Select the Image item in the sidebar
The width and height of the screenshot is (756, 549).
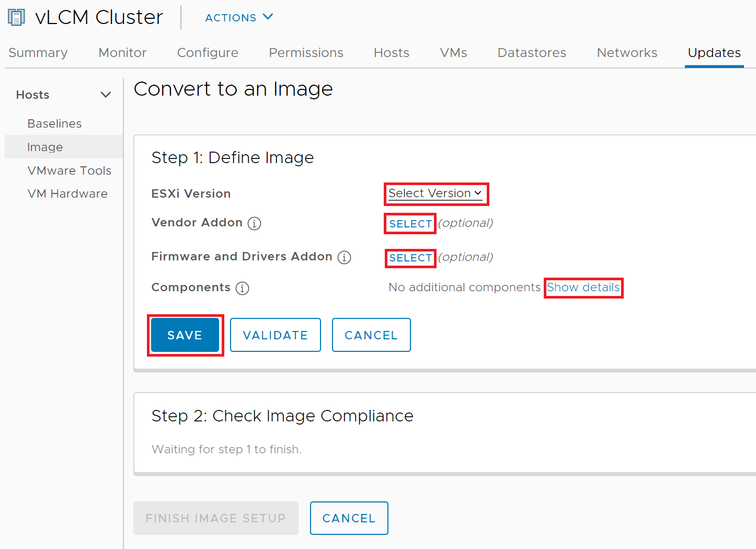pos(45,147)
